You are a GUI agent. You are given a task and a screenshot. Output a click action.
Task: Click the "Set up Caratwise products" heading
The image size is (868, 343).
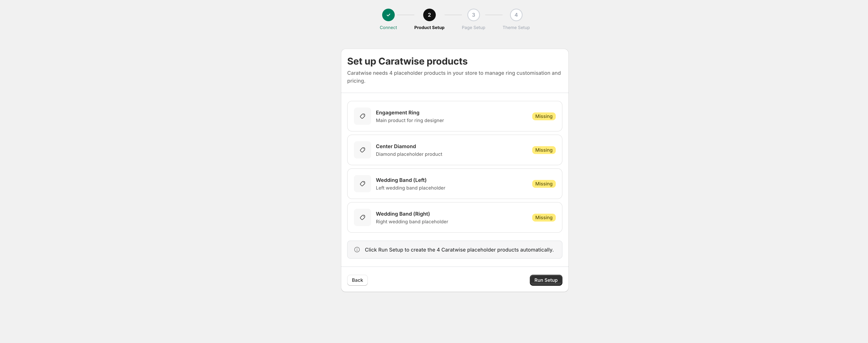click(407, 61)
